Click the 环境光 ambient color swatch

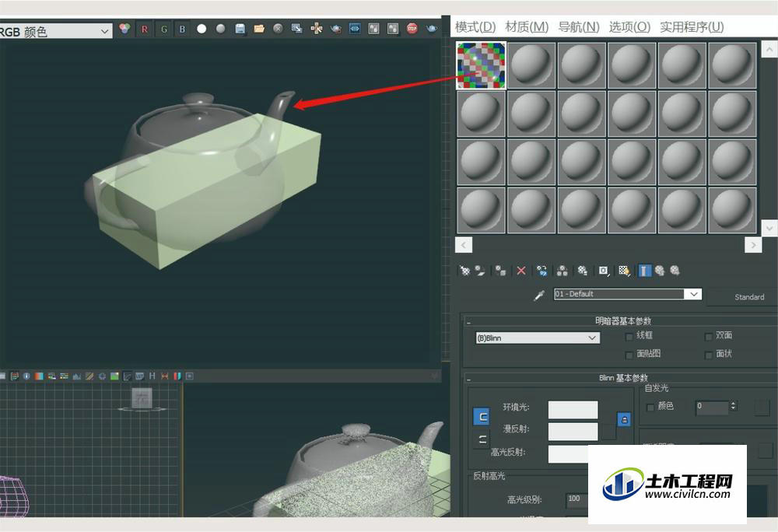[573, 410]
